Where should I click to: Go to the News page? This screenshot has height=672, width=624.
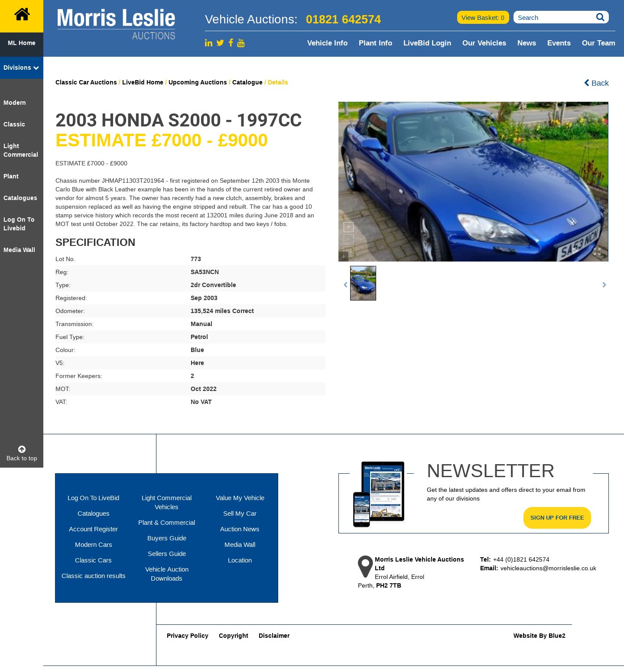coord(526,43)
